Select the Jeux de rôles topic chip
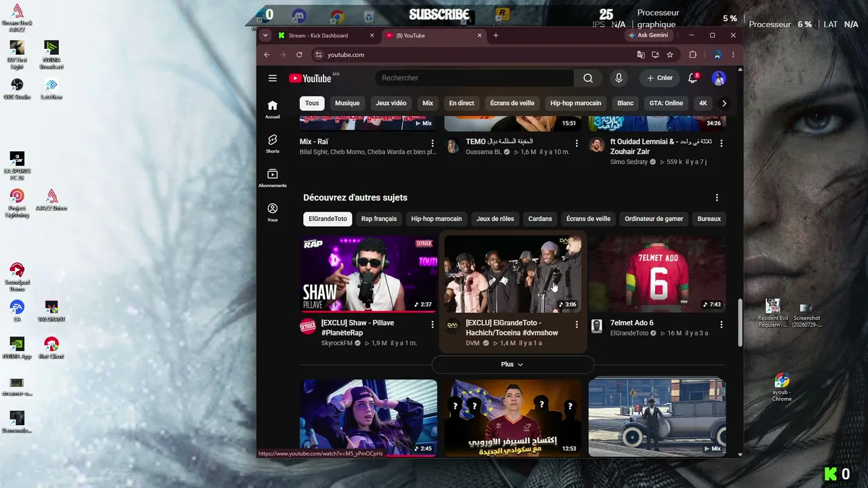 coord(495,219)
